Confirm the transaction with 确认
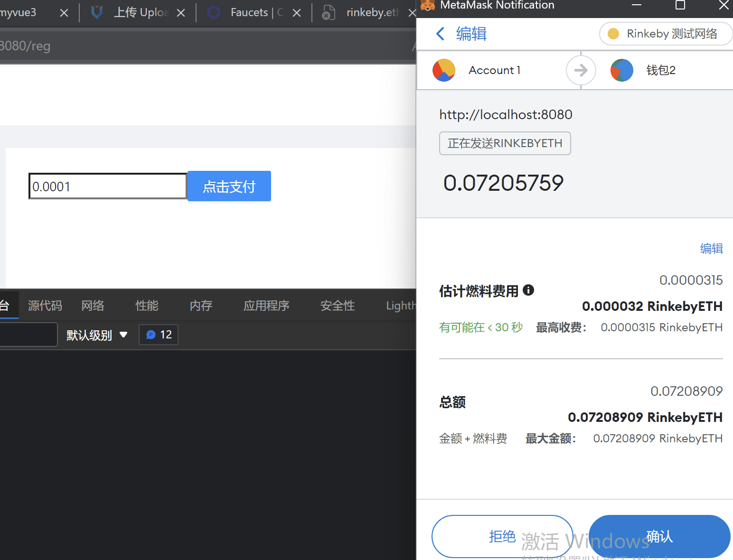 659,536
